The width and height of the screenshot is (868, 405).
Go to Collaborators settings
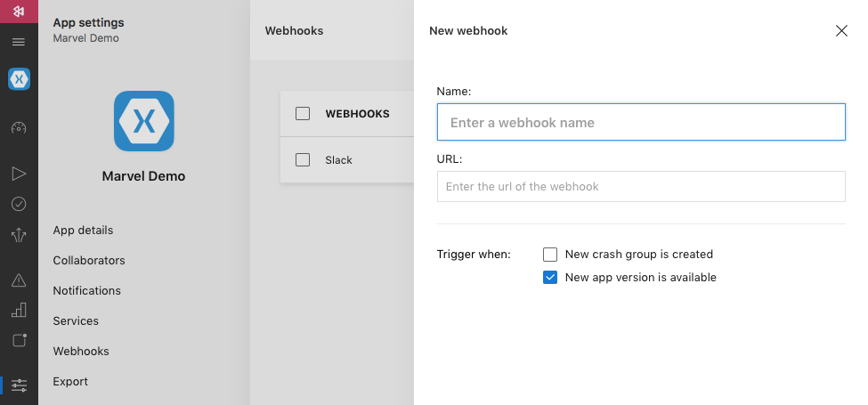coord(89,261)
